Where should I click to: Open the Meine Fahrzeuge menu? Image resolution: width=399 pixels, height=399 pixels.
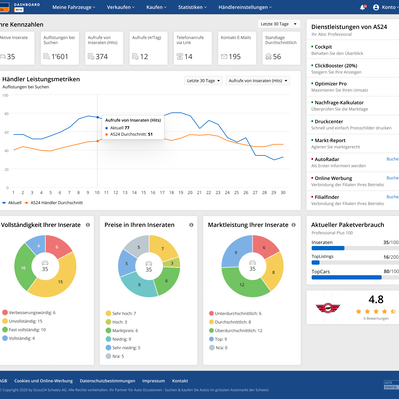[x=74, y=7]
